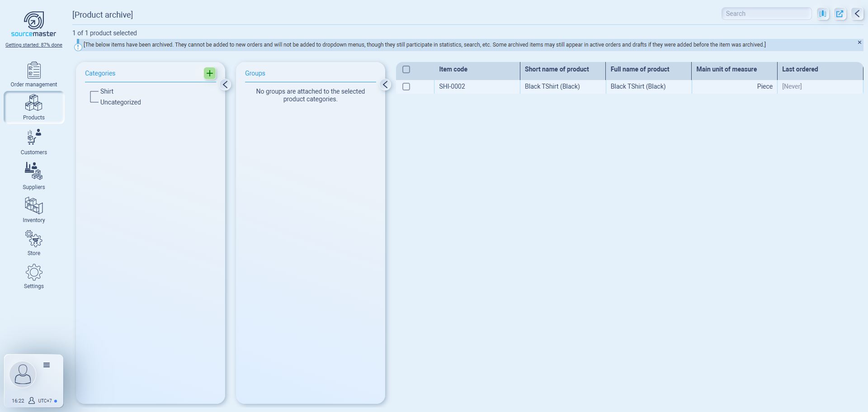Collapse the Categories panel

pyautogui.click(x=225, y=85)
